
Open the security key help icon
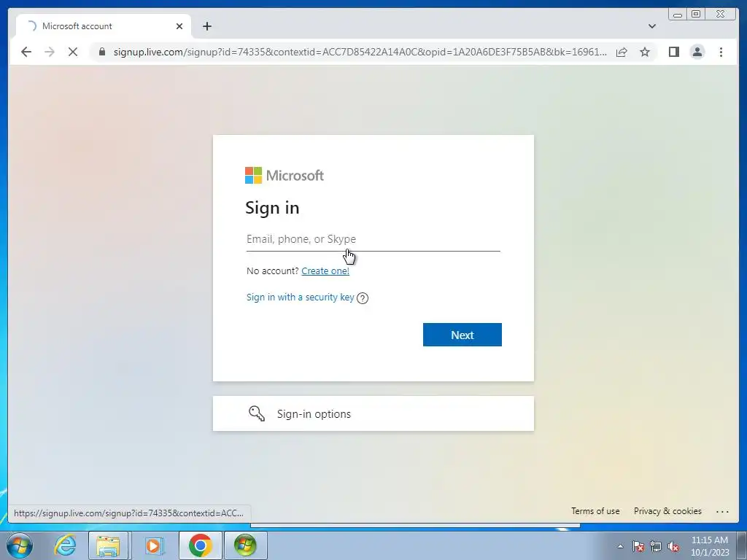pos(363,298)
